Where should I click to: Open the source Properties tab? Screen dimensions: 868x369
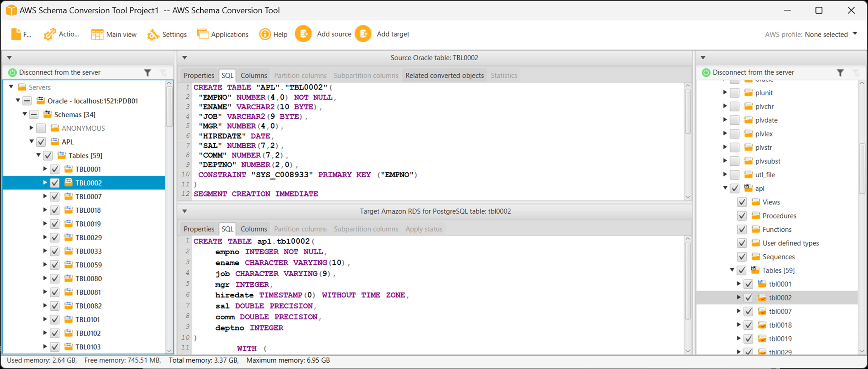click(x=199, y=76)
